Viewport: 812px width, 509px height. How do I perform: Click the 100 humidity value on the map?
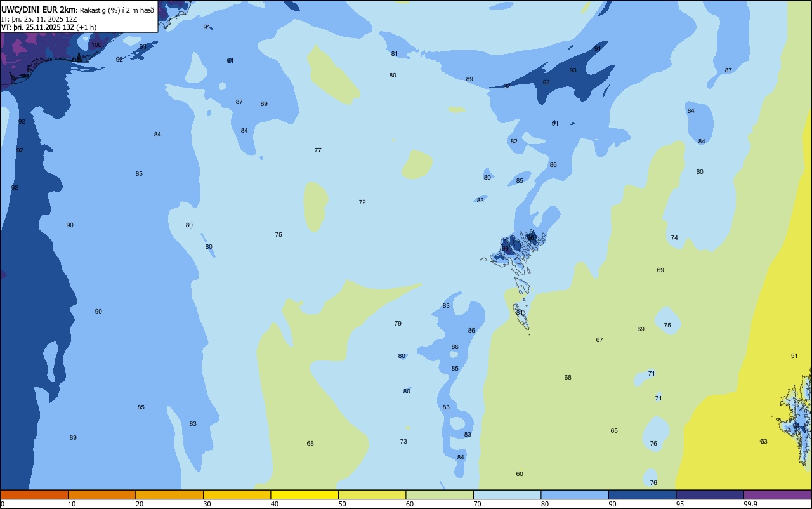(96, 45)
